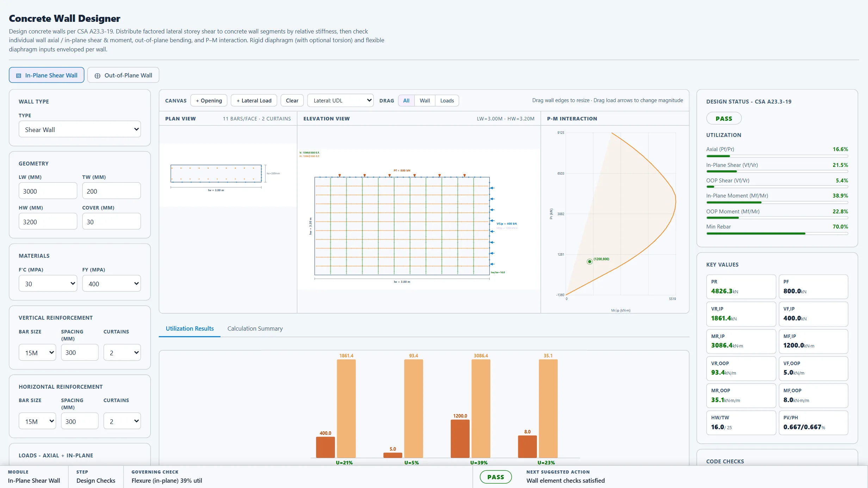
Task: Set drag mode to Loads
Action: click(447, 101)
